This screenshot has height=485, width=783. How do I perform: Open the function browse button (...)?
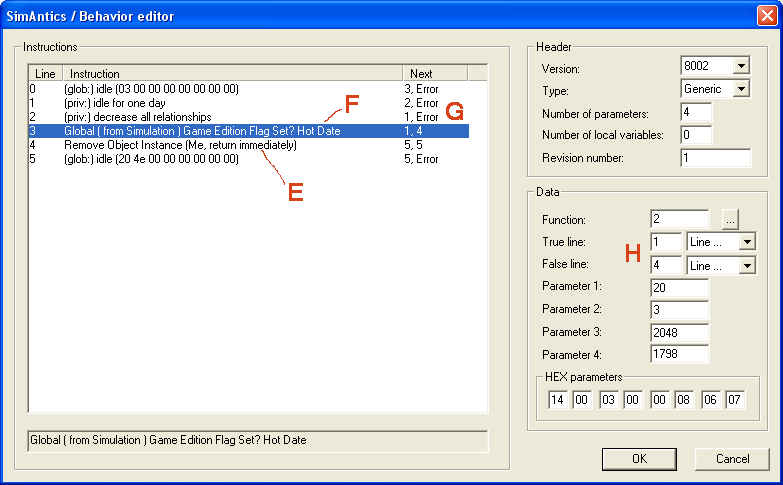[x=730, y=219]
